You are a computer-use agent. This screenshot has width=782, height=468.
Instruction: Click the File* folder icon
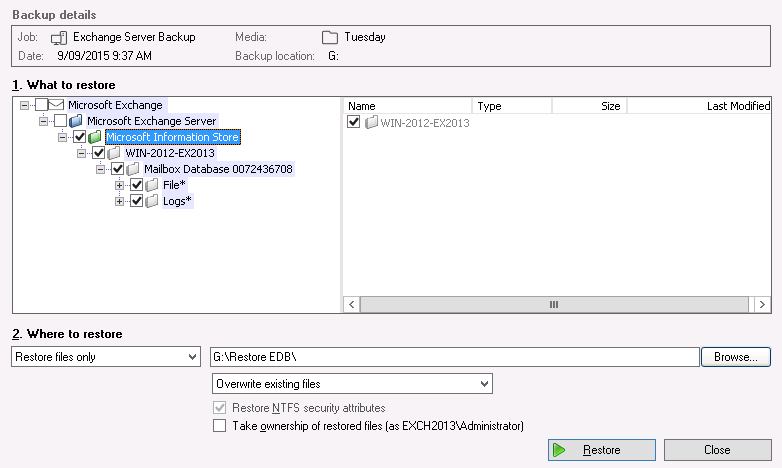click(x=152, y=185)
